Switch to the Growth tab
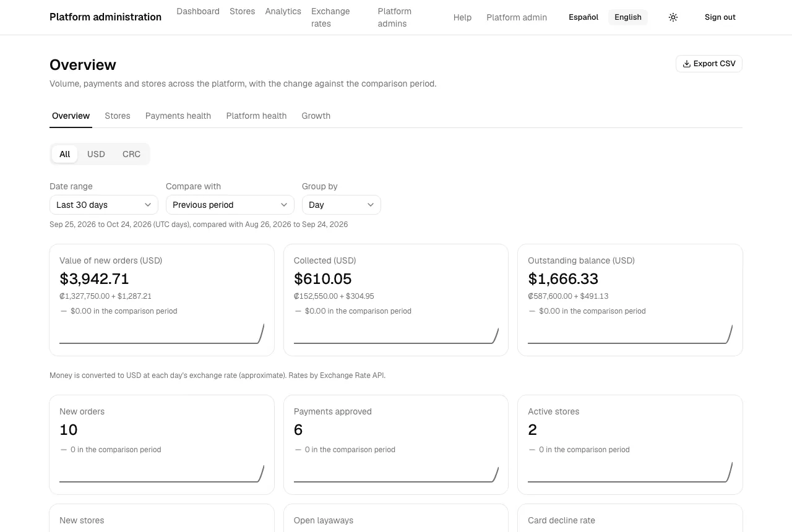Screen dimensions: 792x532 coord(316,116)
